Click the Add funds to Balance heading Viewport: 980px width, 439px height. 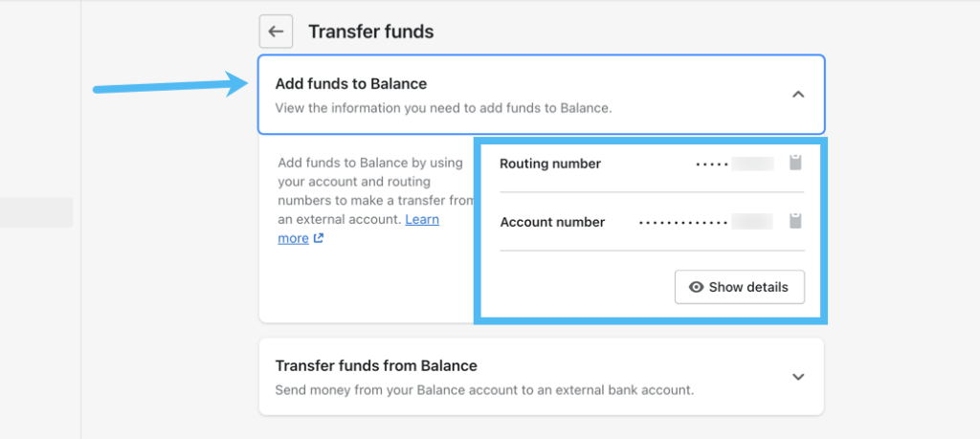coord(350,83)
